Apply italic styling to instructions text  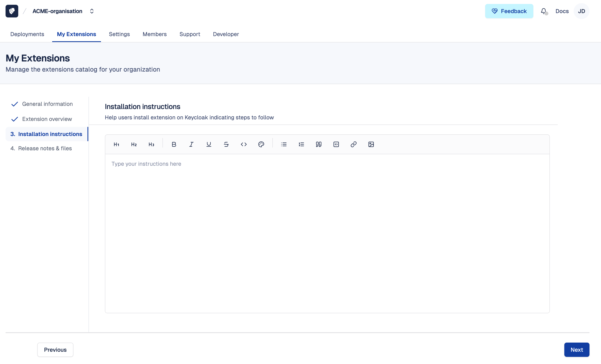coord(191,144)
